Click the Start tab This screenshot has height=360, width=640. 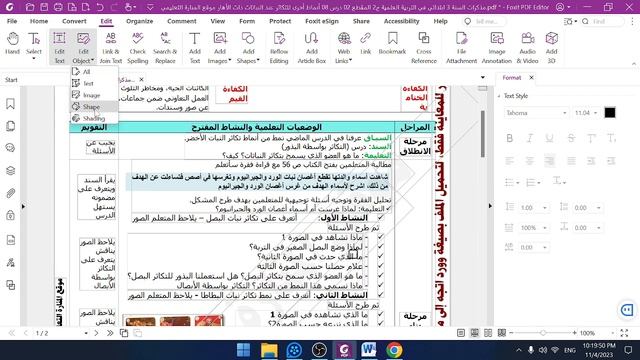[11, 80]
